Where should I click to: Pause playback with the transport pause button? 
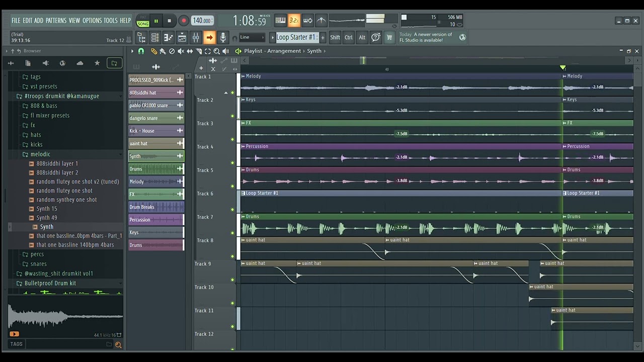[x=156, y=21]
